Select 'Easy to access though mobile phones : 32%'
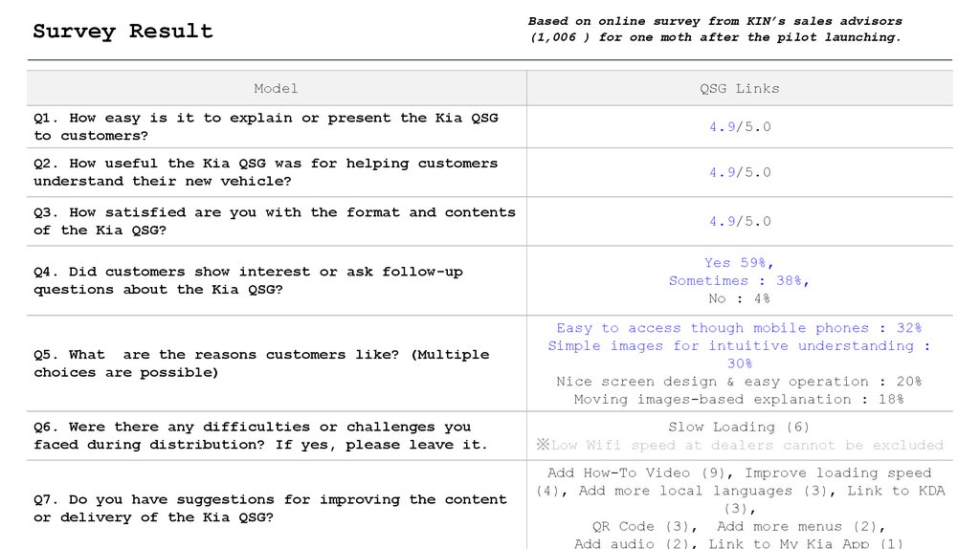 coord(739,328)
